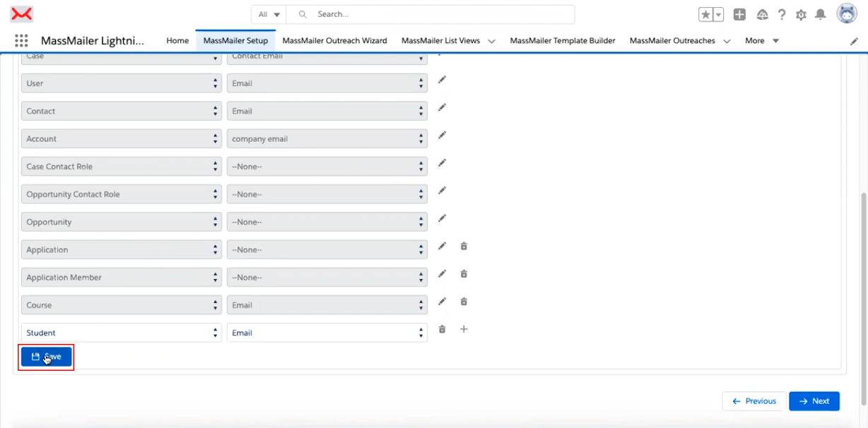868x428 pixels.
Task: Delete the Application Member row
Action: click(464, 273)
